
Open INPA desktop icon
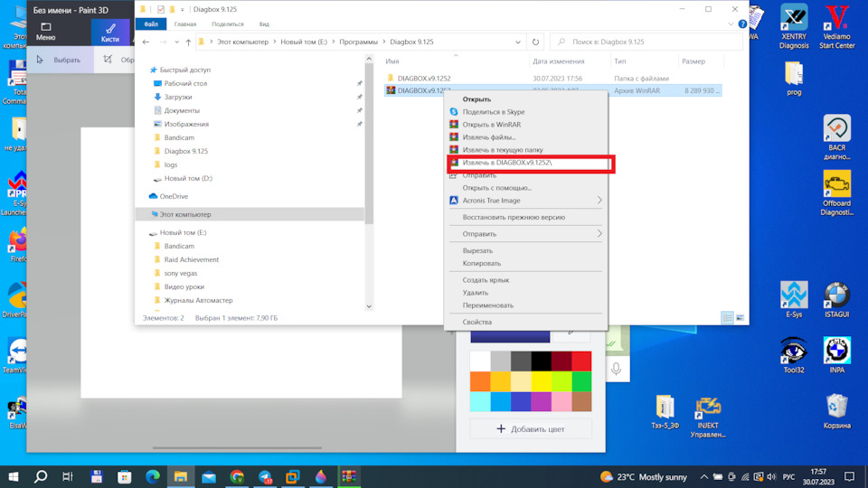click(x=836, y=354)
